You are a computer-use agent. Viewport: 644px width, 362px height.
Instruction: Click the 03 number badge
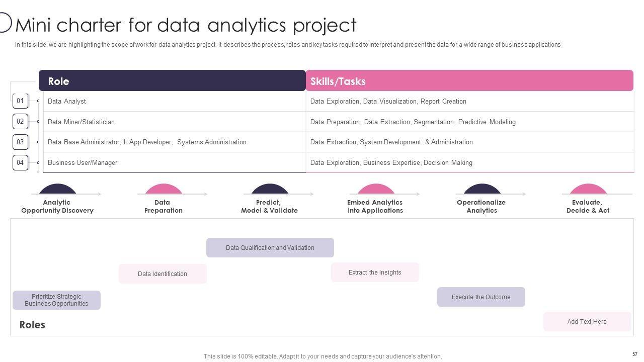point(20,142)
